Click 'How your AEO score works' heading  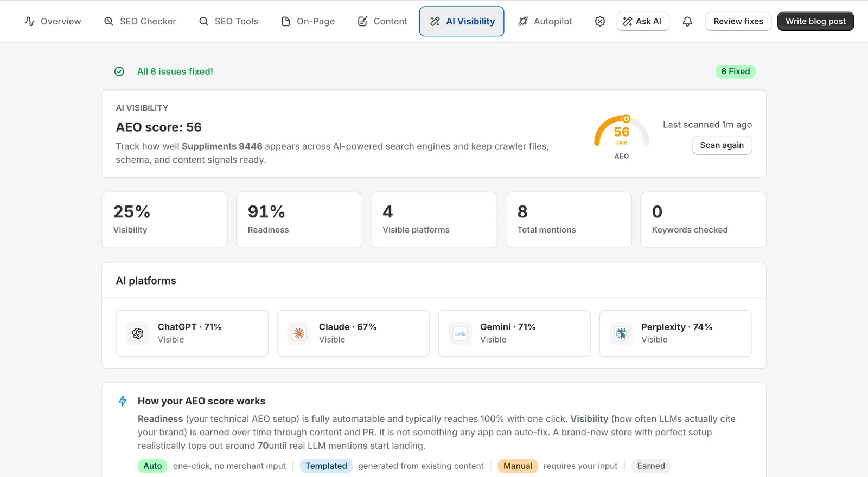[201, 401]
